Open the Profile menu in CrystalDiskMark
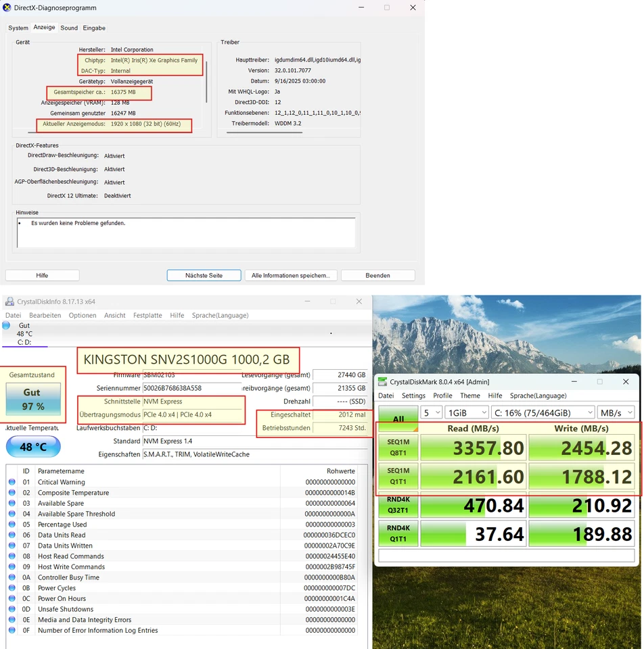Viewport: 644px width, 649px height. [x=442, y=395]
